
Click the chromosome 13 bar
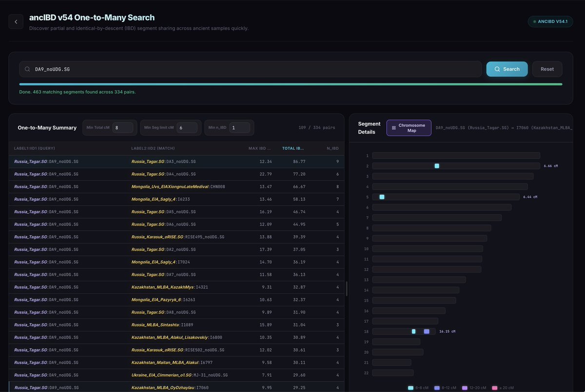(x=419, y=280)
